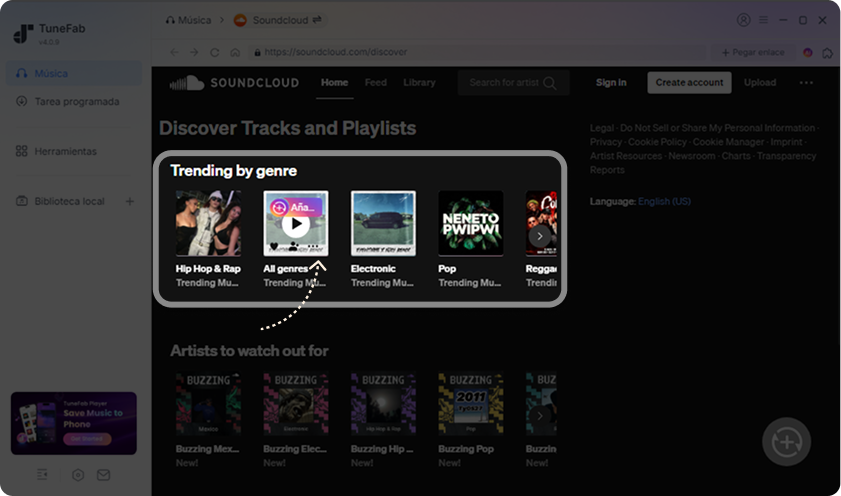Open Buzzing Hip Hop & Rap thumbnail

click(383, 404)
